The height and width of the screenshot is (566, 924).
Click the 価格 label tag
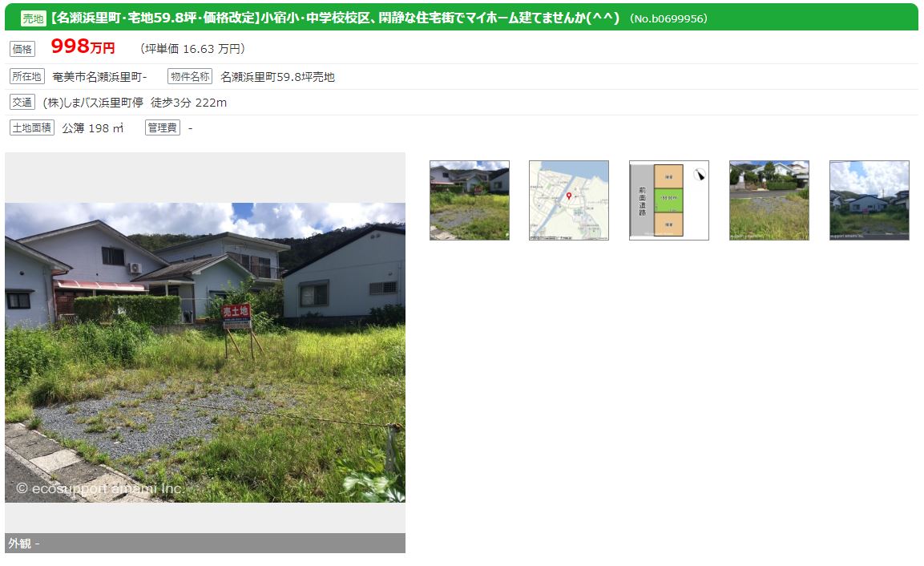[x=22, y=49]
